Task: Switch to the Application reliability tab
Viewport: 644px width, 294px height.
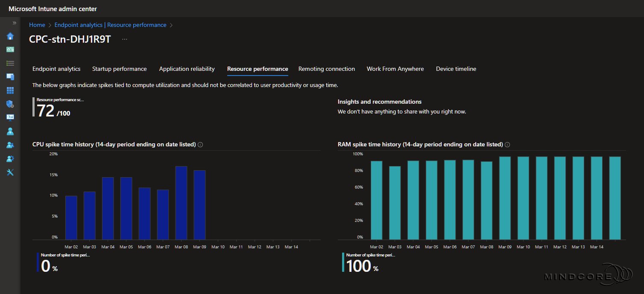Action: (x=187, y=69)
